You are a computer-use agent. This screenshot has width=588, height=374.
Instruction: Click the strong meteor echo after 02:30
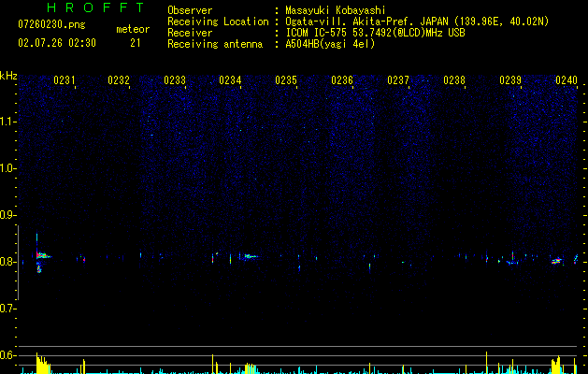[42, 256]
